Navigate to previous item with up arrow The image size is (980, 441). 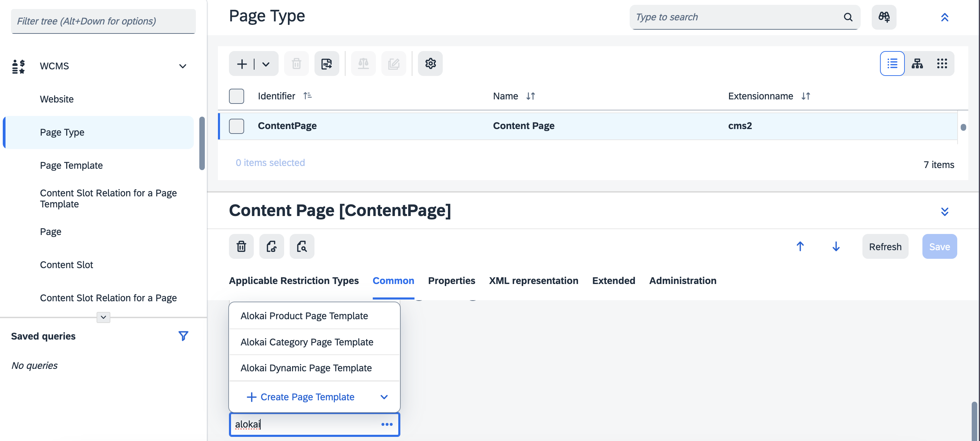(x=800, y=246)
